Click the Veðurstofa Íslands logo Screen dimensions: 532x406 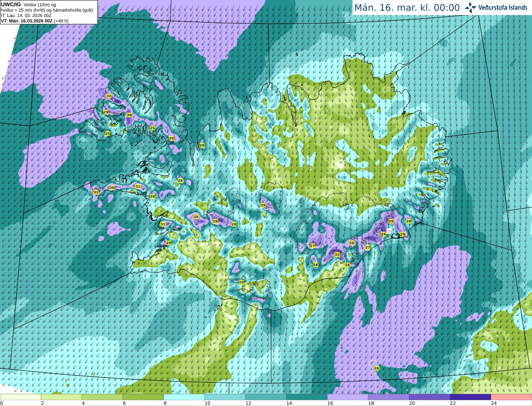[470, 7]
